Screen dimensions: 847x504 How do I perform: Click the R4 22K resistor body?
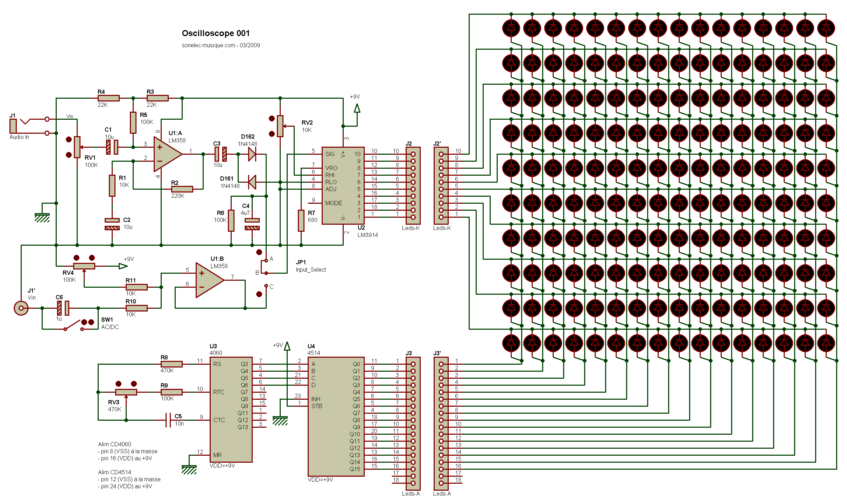point(108,98)
